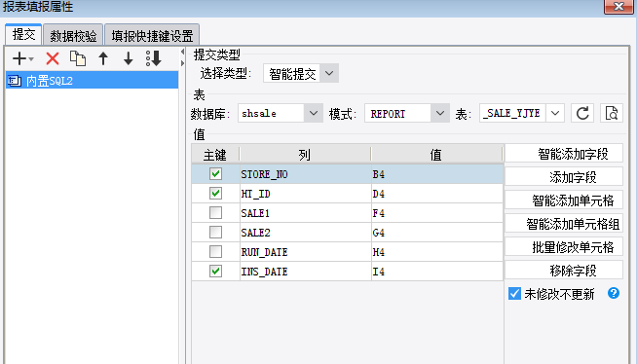
Task: Select the RUN_DATE column cell
Action: 305,252
